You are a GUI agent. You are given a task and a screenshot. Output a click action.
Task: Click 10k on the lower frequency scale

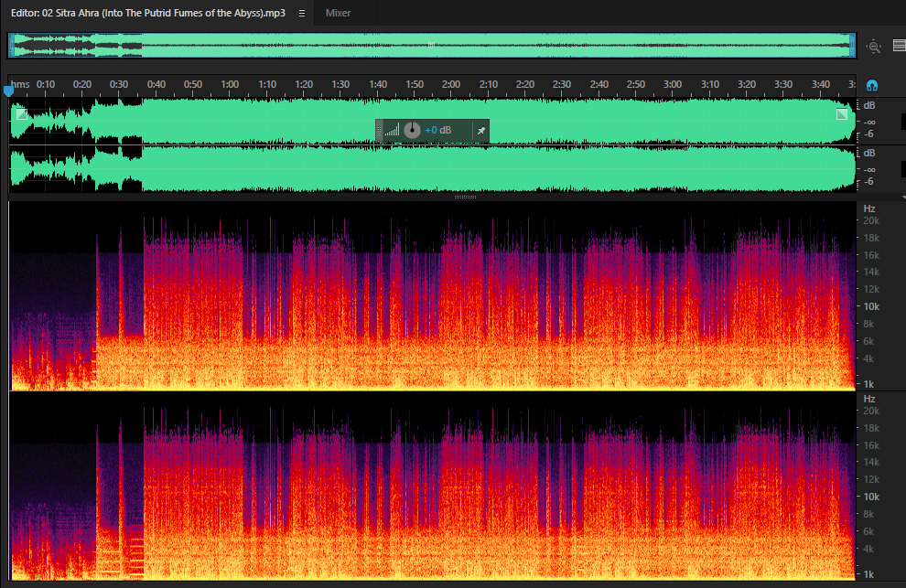tap(870, 497)
